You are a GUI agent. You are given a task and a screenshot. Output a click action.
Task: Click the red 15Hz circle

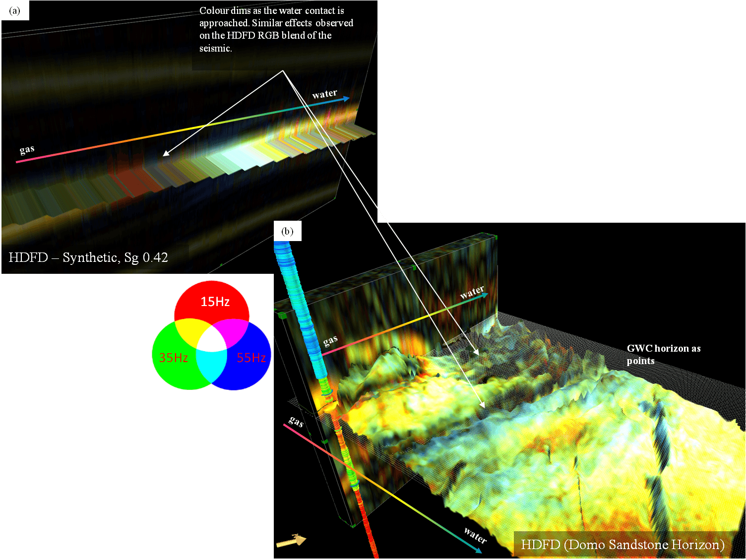211,301
